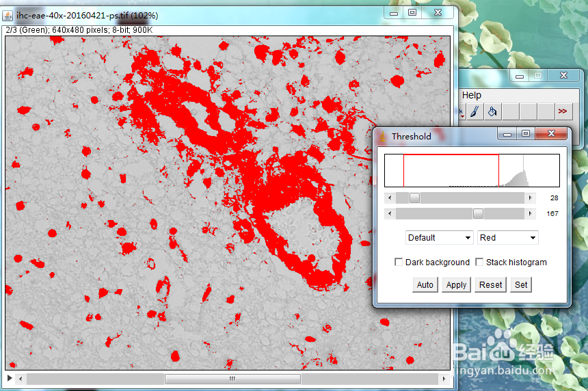
Task: Click left arrow of the minimum threshold slider
Action: [390, 198]
